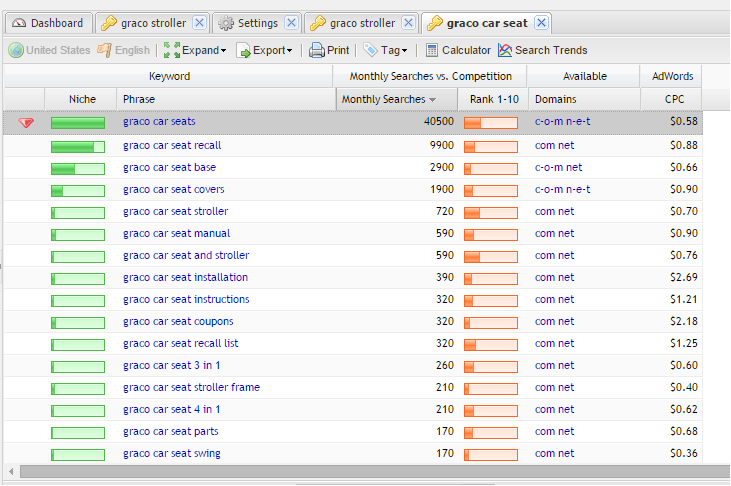Viewport: 731px width, 486px height.
Task: Click the key icon on graco car seat tab
Action: coord(434,23)
